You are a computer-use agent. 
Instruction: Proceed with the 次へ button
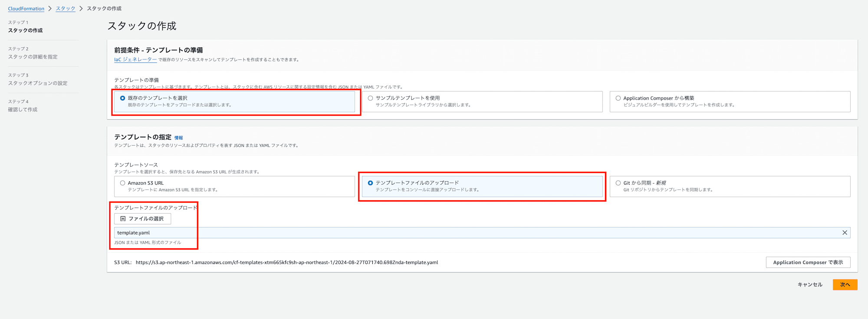[x=845, y=285]
